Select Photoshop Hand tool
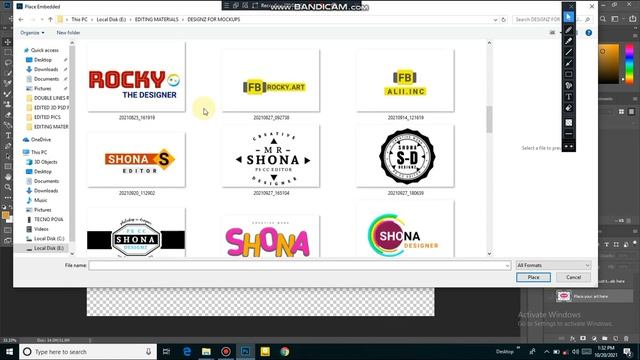 [7, 177]
